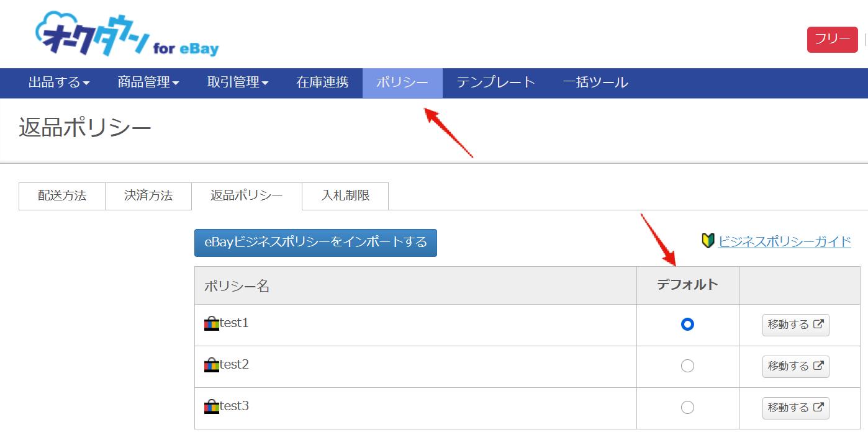The width and height of the screenshot is (868, 435).
Task: Expand the 出品する dropdown menu
Action: pos(59,83)
